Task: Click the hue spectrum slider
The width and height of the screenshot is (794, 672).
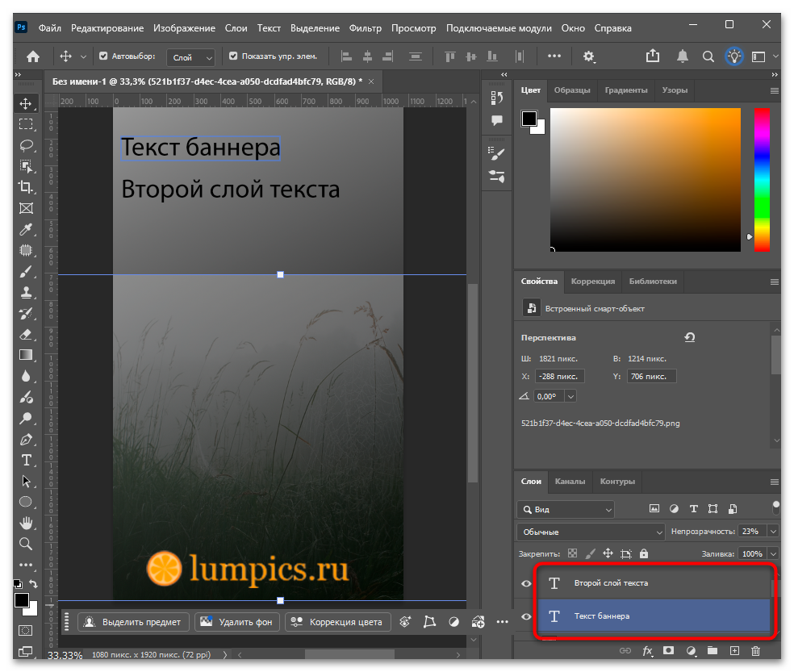Action: [x=762, y=180]
